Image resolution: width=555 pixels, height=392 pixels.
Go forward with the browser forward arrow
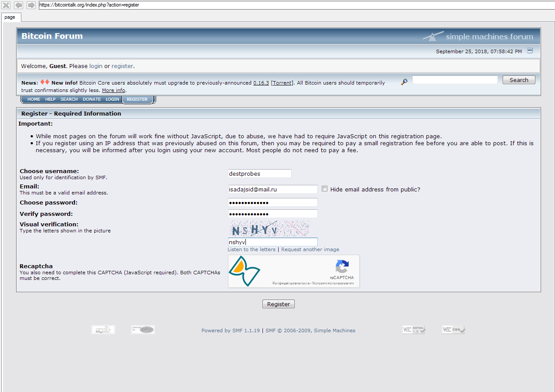(31, 5)
